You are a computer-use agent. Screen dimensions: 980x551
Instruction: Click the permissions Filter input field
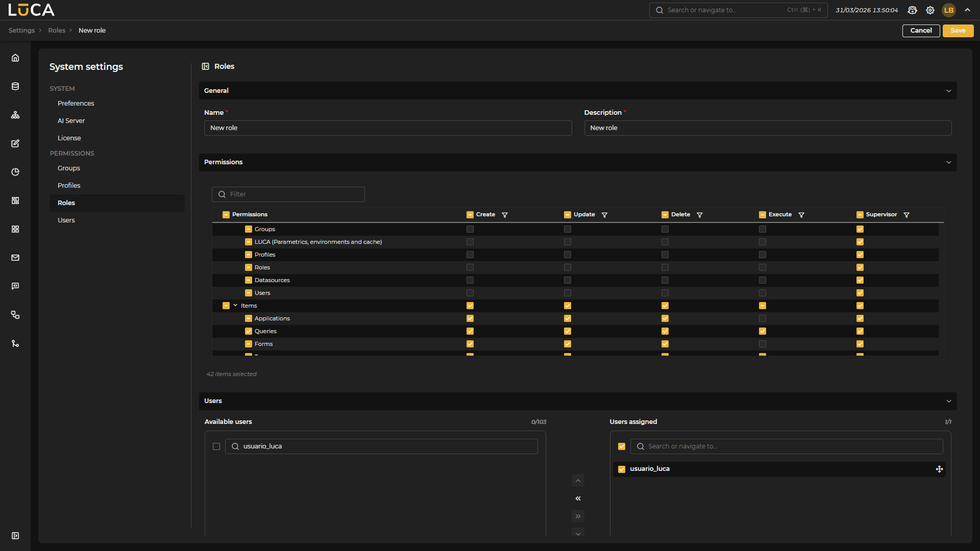tap(293, 194)
